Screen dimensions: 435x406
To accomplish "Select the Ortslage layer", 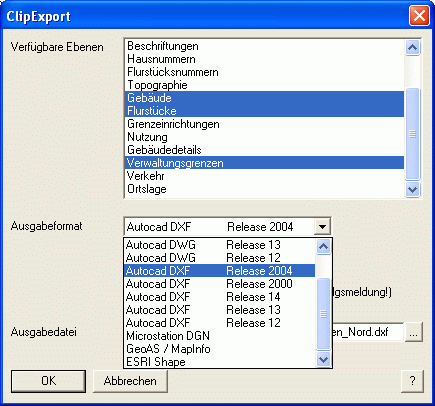I will (264, 189).
